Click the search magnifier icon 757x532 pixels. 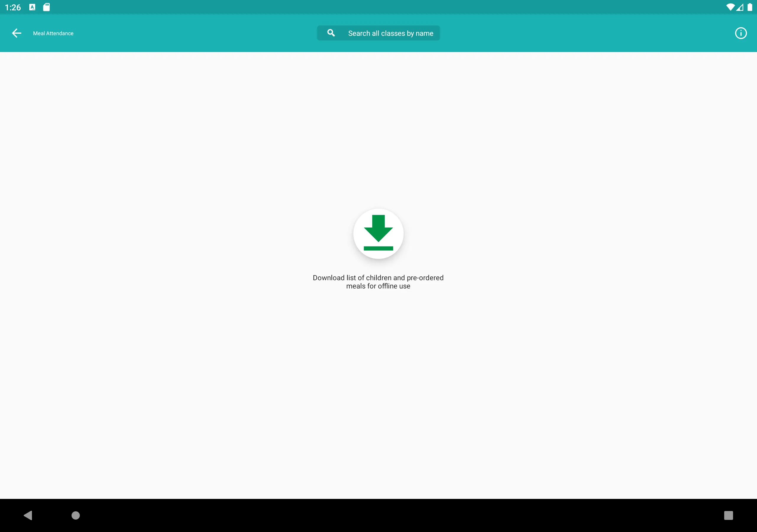pos(331,33)
